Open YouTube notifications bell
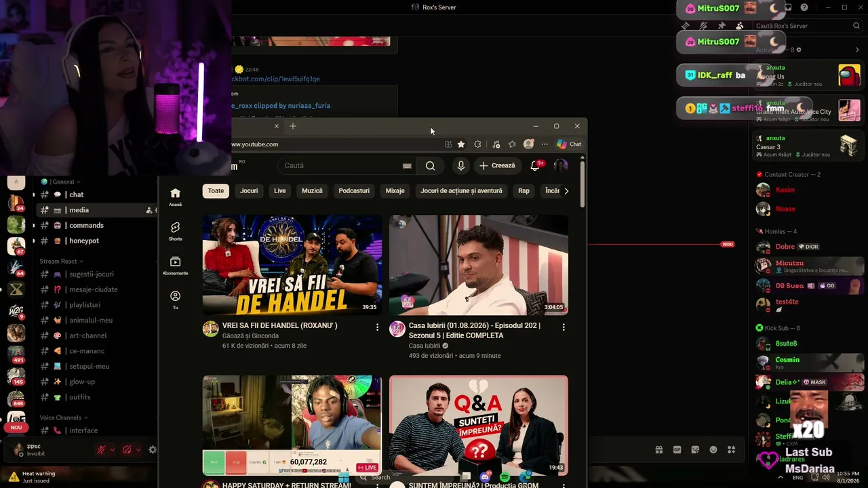 [x=535, y=165]
